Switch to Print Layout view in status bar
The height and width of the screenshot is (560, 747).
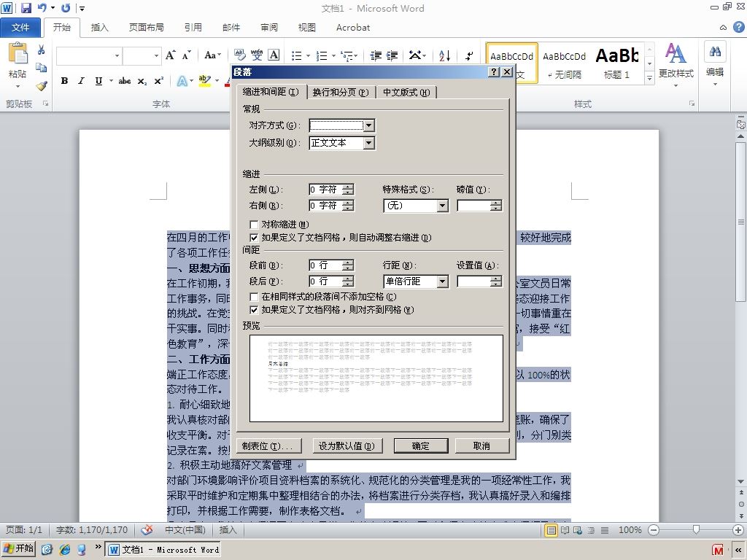[551, 530]
